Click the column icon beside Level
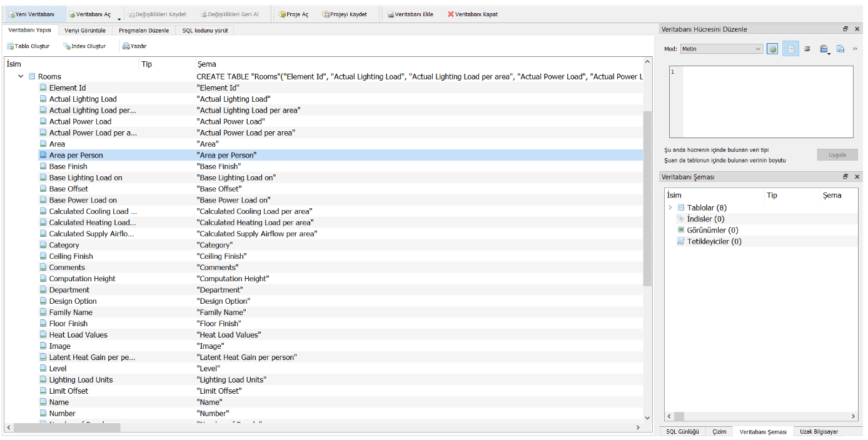 (43, 369)
